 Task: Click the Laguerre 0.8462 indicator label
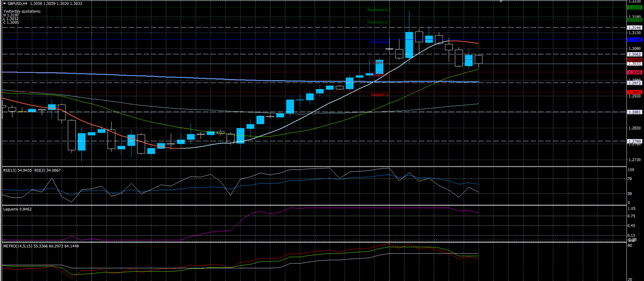pyautogui.click(x=17, y=209)
